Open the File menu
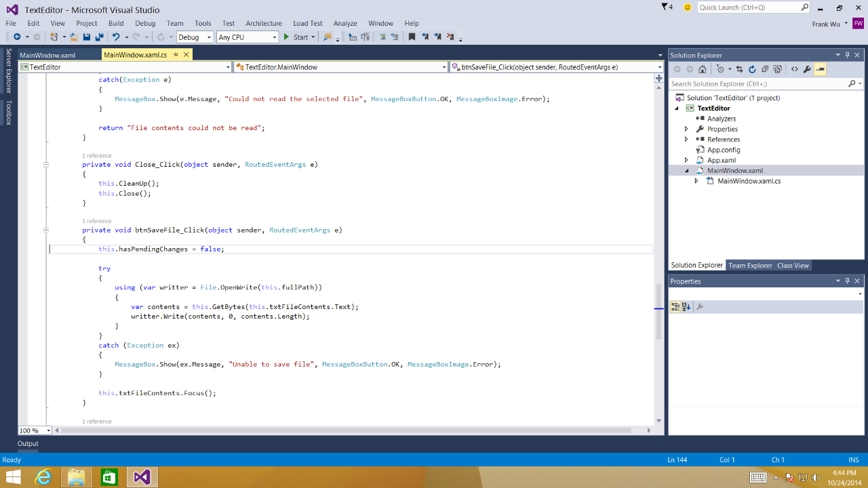 (x=11, y=23)
